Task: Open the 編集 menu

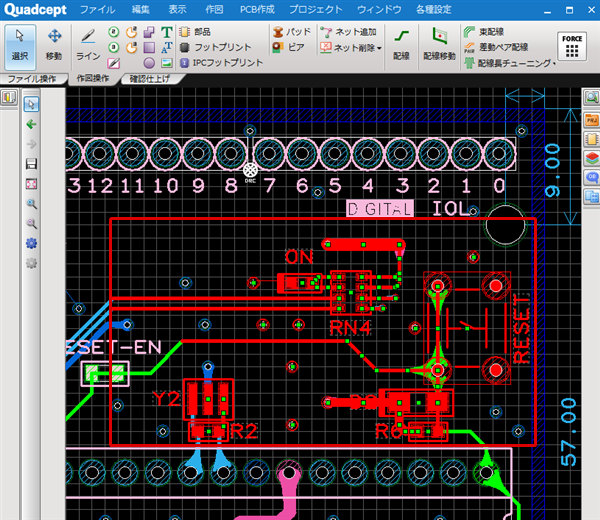Action: point(141,10)
